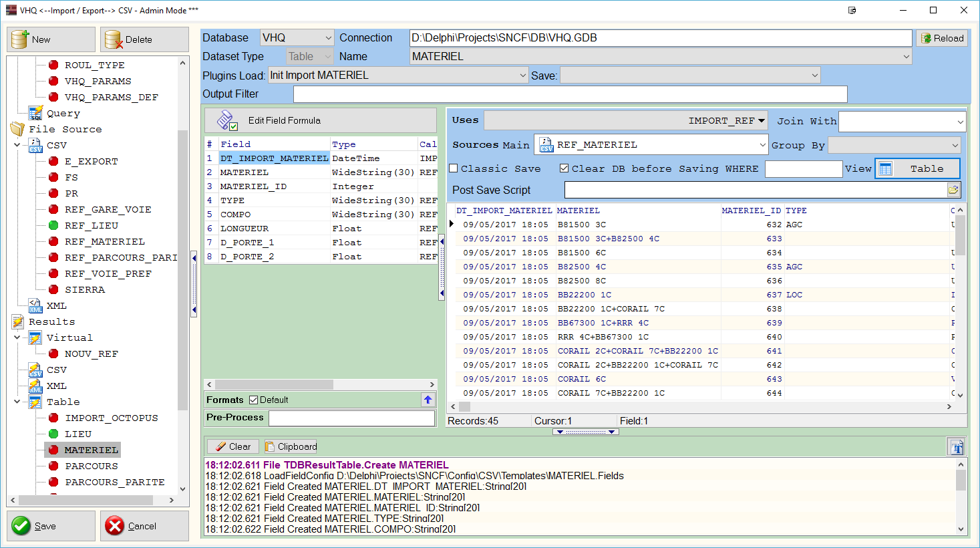Click the blue up arrow beside Formats
Viewport: 980px width, 548px height.
(428, 400)
